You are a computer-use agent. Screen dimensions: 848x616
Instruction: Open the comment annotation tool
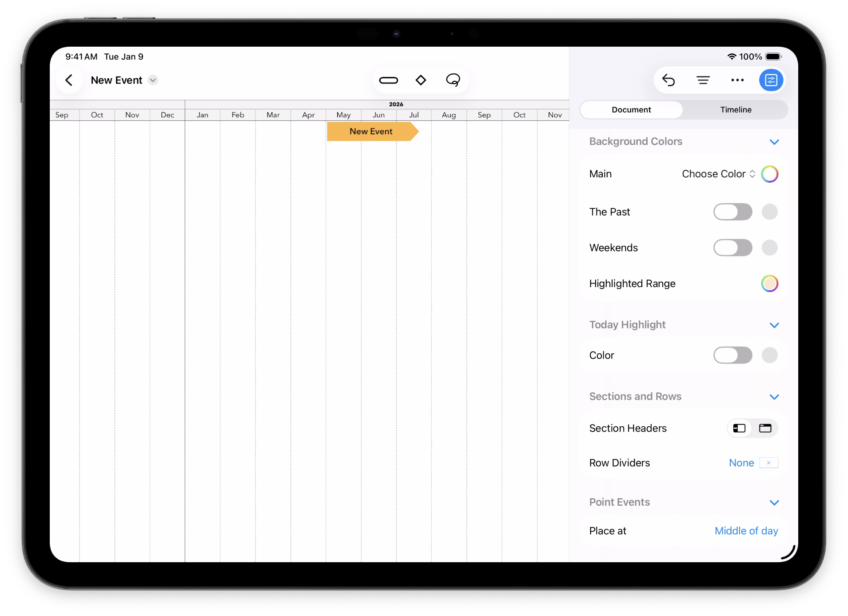pos(453,80)
